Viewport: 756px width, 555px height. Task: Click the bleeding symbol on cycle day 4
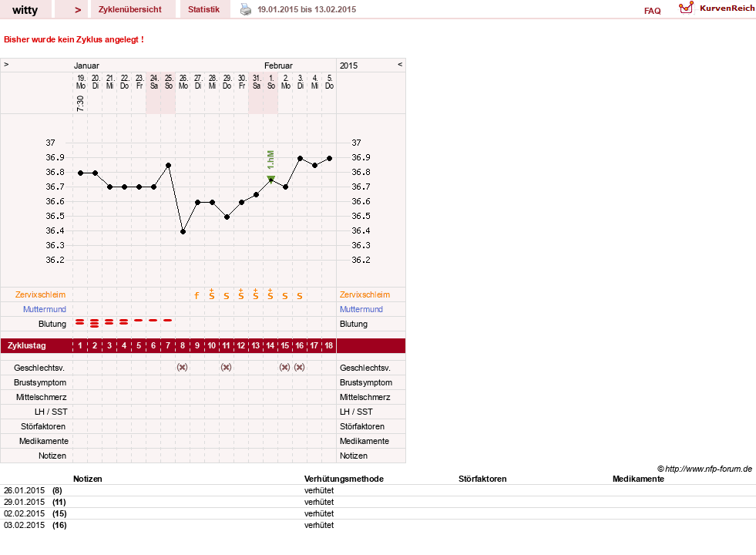tap(124, 321)
